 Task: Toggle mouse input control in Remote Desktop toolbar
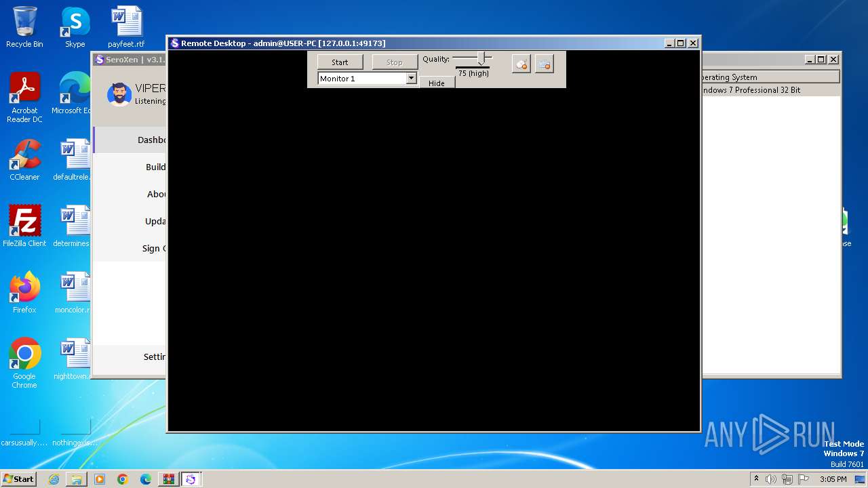coord(521,64)
